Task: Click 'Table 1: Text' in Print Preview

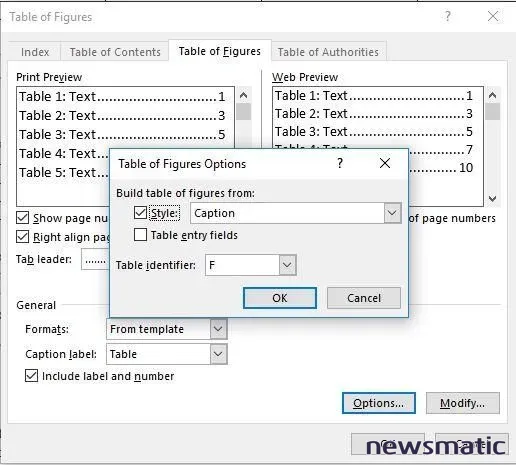Action: click(57, 97)
